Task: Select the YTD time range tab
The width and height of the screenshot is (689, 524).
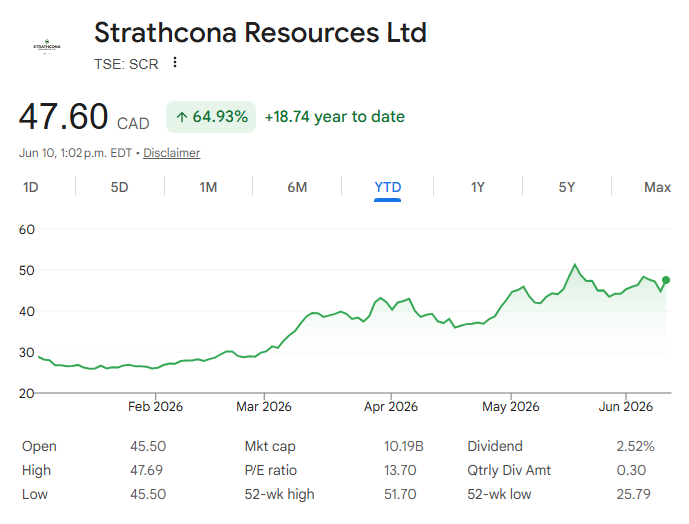Action: pyautogui.click(x=388, y=187)
